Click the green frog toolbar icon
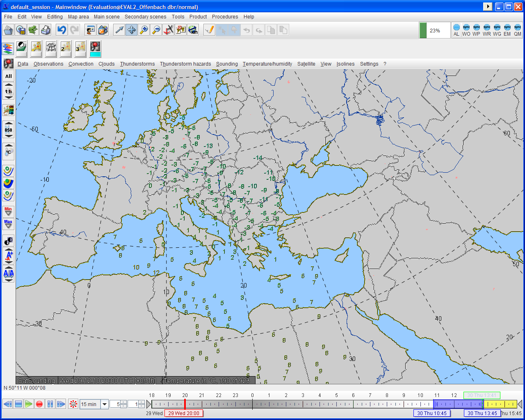 (33, 30)
